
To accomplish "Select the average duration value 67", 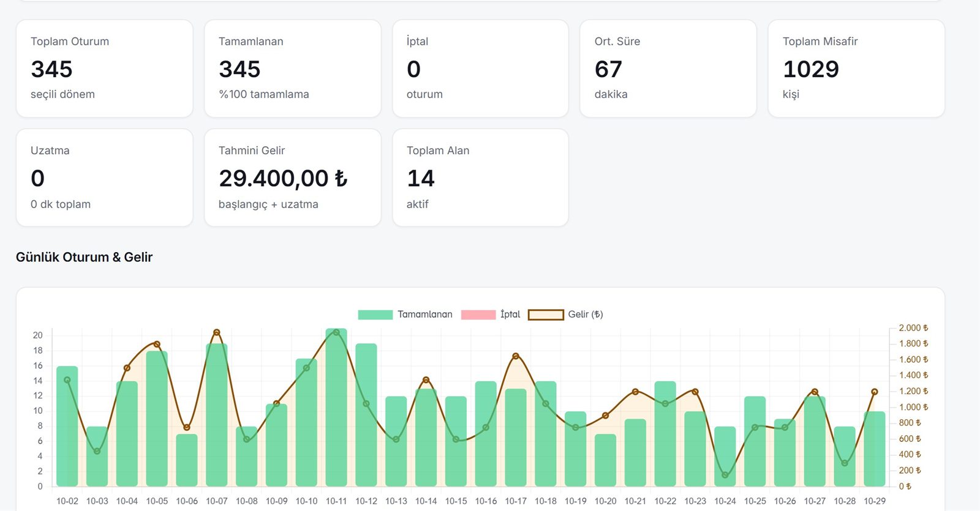I will pyautogui.click(x=608, y=69).
